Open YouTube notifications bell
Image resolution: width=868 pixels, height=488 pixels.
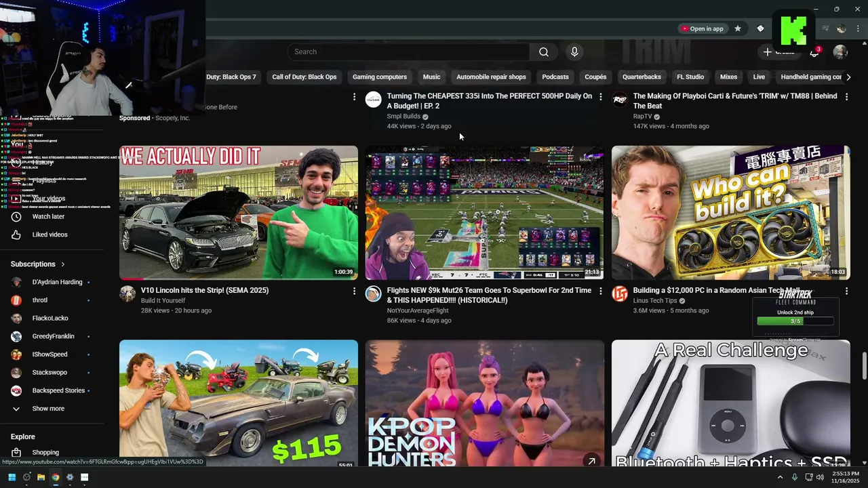pyautogui.click(x=814, y=52)
